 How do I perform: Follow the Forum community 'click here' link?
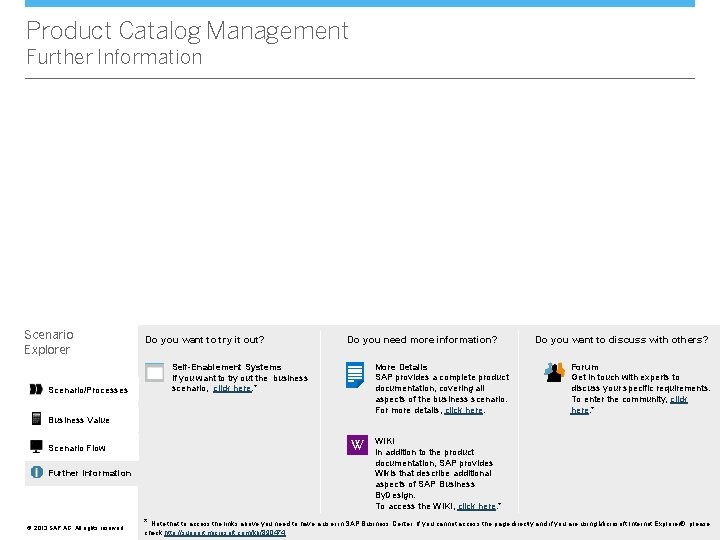tap(678, 399)
